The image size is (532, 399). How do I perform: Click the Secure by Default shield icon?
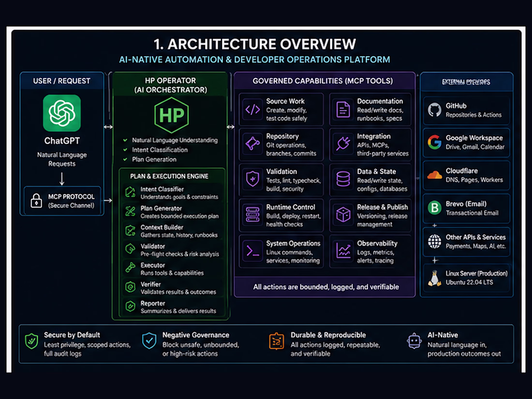point(31,341)
